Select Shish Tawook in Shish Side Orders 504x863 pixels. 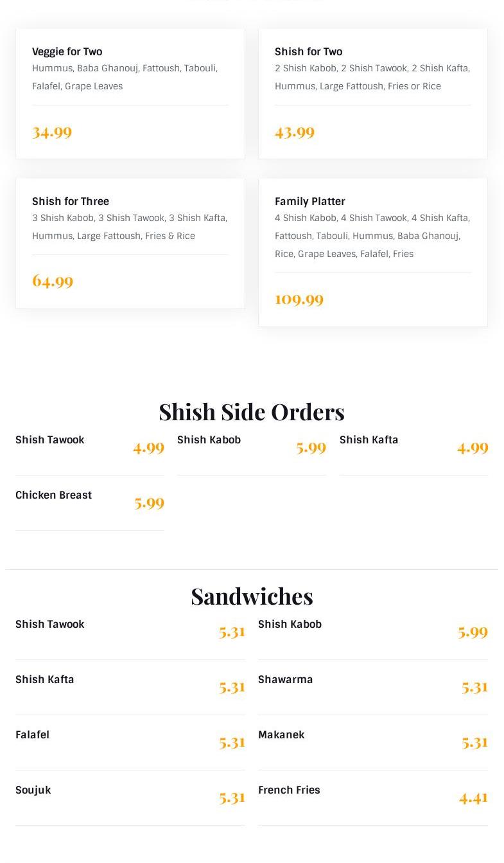tap(50, 440)
